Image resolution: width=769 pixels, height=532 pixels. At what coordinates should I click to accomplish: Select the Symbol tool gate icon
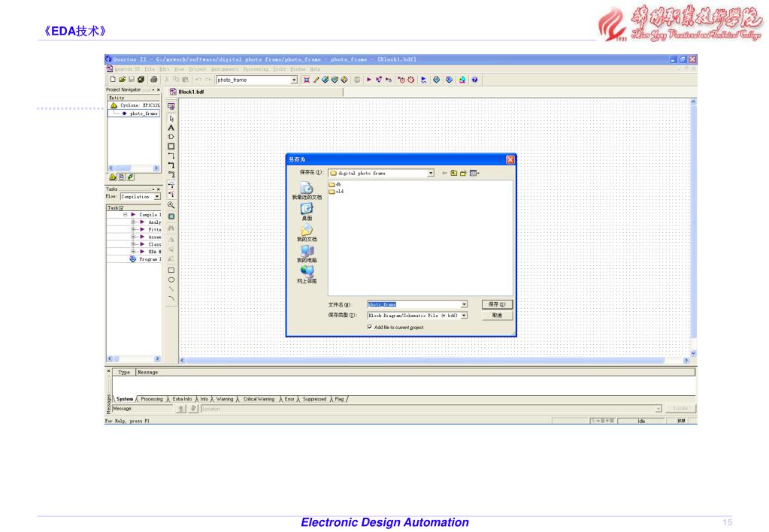pos(171,137)
